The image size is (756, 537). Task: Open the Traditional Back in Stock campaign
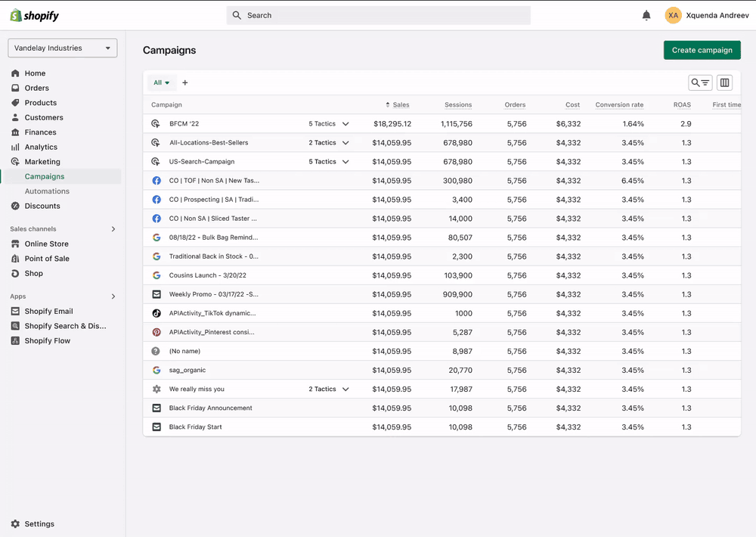pos(214,256)
